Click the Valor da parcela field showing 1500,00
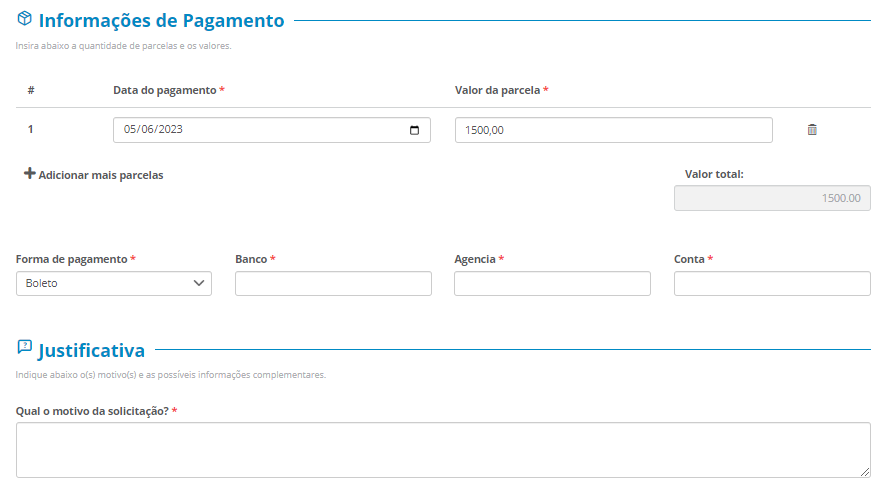This screenshot has width=886, height=489. 613,130
